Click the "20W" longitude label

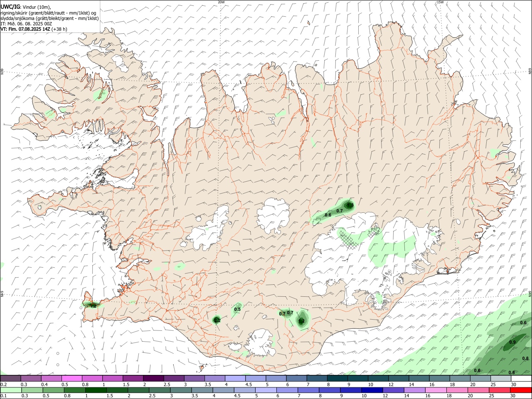coord(221,2)
